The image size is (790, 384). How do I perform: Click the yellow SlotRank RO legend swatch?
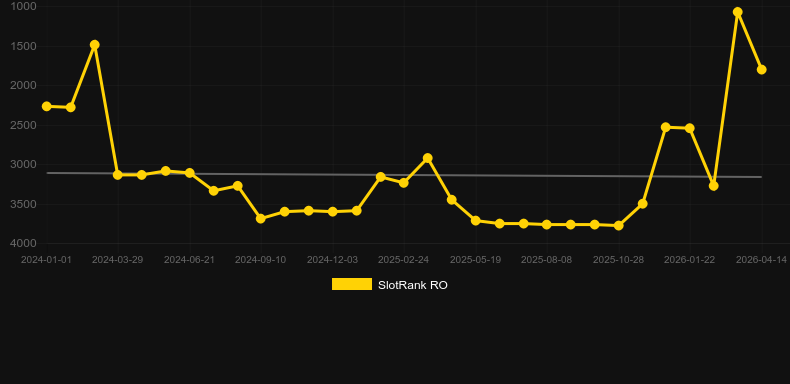click(x=352, y=284)
